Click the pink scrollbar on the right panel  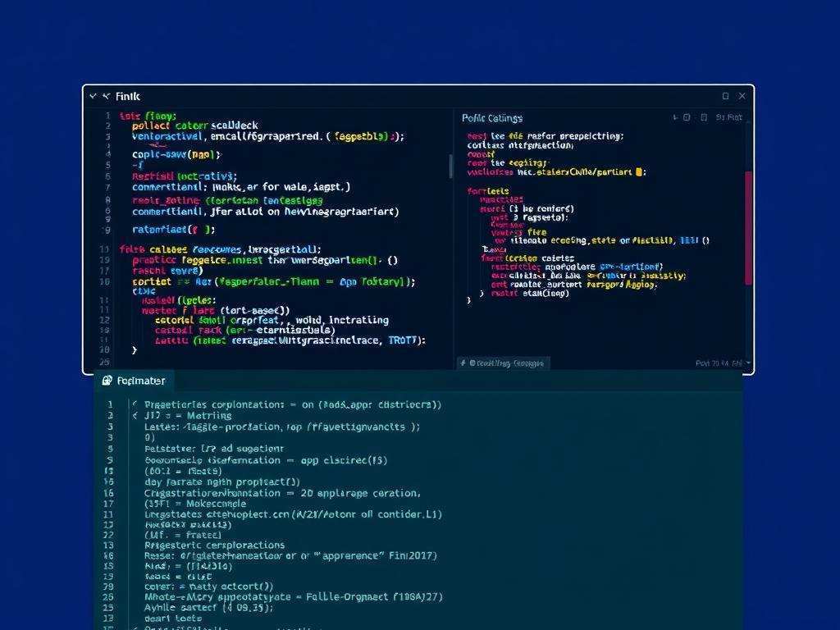point(747,228)
